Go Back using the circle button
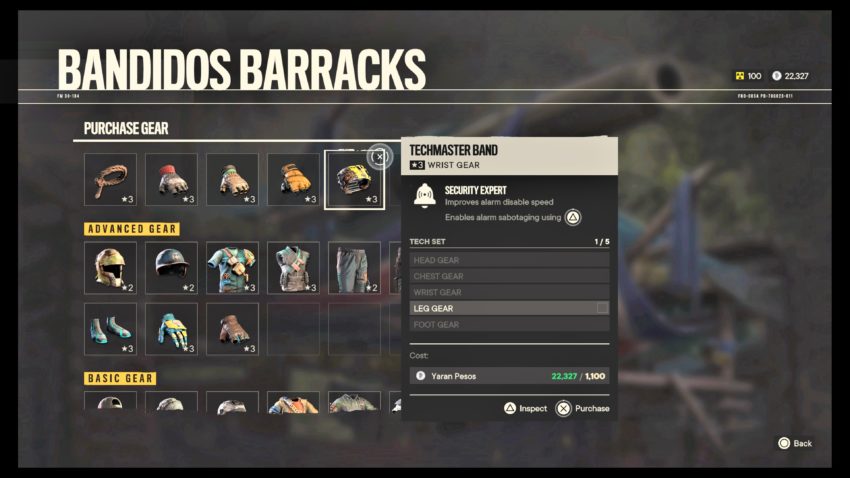Screen dimensions: 850x478 [x=795, y=443]
